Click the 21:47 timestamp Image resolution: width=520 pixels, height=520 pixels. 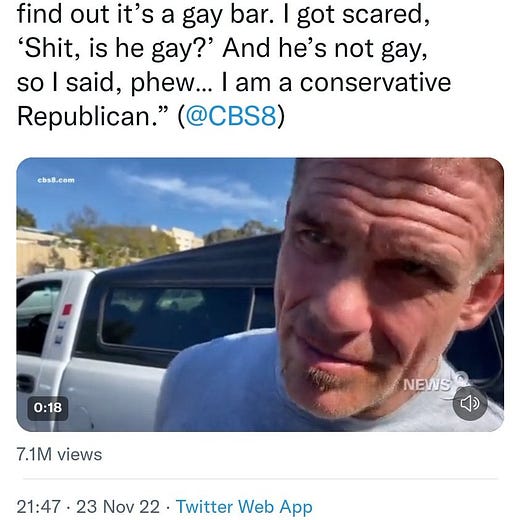(x=39, y=507)
